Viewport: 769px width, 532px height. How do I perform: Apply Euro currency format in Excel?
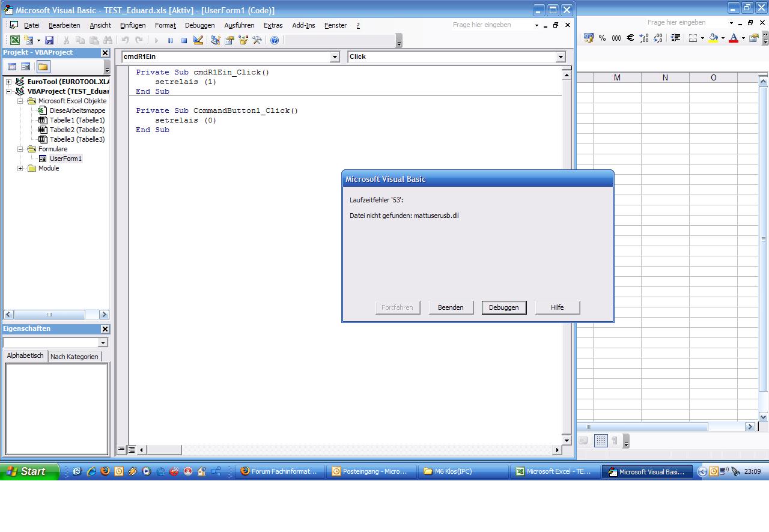[x=630, y=38]
